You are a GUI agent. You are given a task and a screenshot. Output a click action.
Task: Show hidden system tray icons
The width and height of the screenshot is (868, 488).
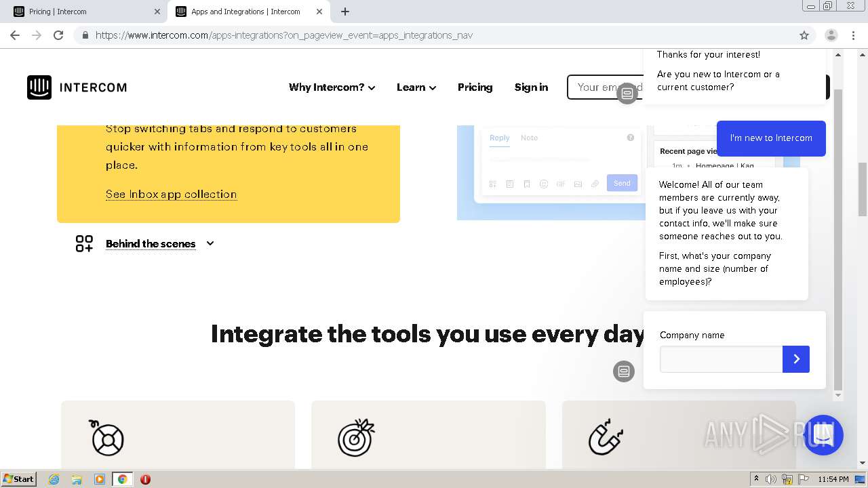756,479
